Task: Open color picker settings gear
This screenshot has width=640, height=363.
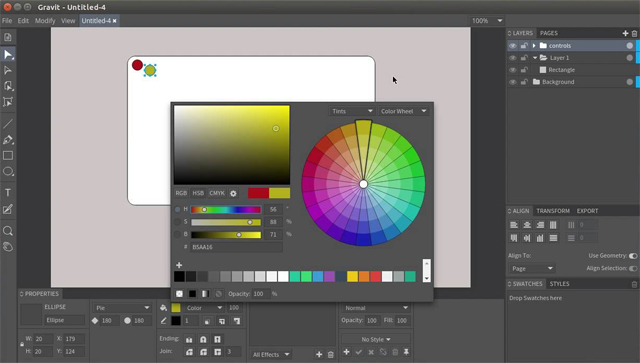Action: (x=233, y=193)
